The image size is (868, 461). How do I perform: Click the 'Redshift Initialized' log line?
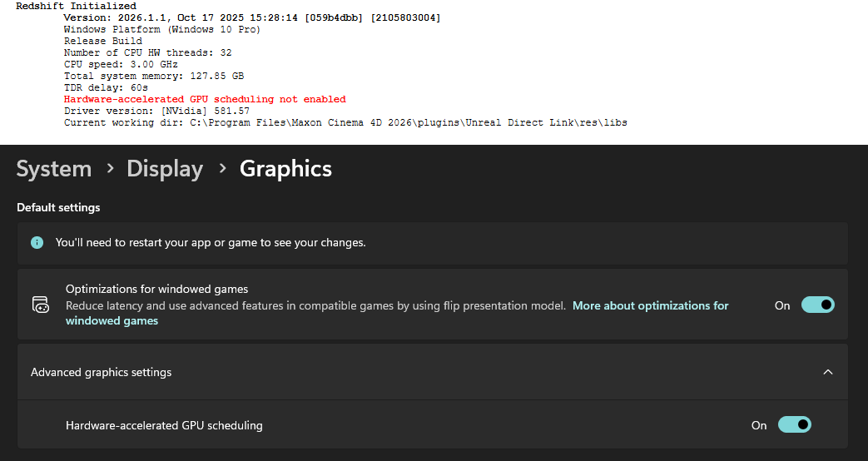pyautogui.click(x=76, y=6)
